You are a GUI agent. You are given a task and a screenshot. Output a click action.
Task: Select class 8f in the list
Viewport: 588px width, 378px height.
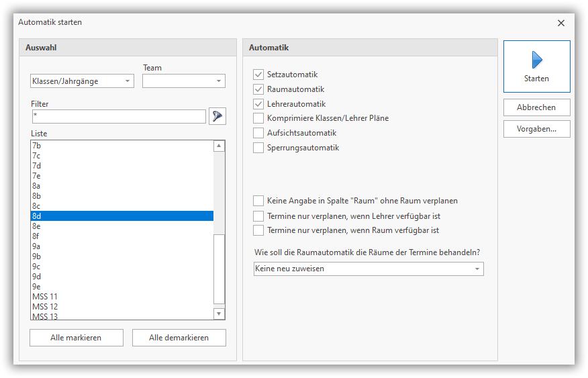122,236
